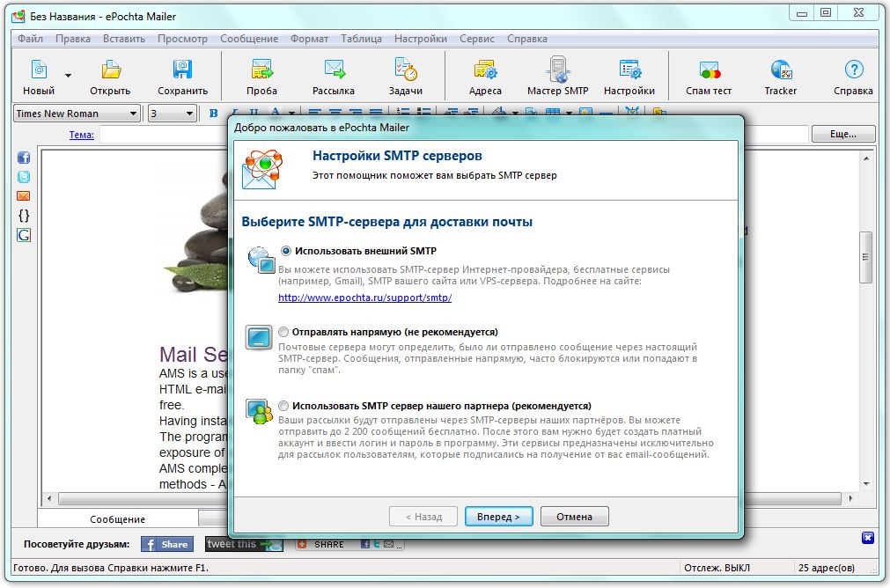Open the Сервис menu
Screen dimensions: 890x588
[477, 39]
